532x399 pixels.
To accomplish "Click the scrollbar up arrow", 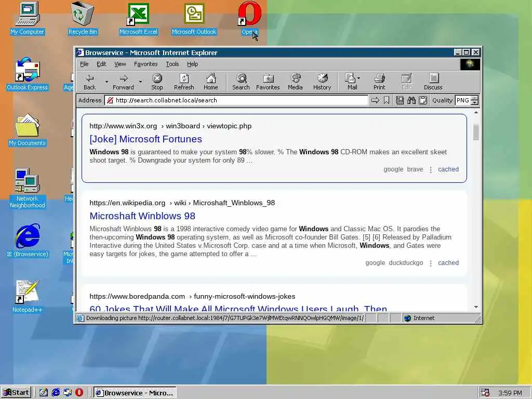I will click(476, 112).
